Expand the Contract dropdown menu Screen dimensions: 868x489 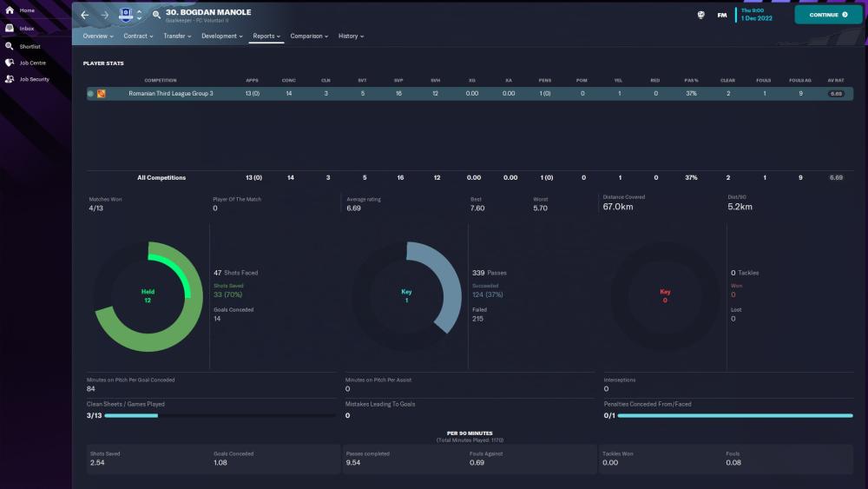(x=138, y=36)
